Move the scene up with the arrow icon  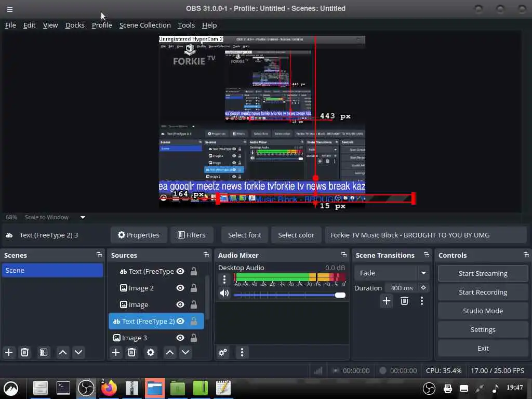(63, 352)
